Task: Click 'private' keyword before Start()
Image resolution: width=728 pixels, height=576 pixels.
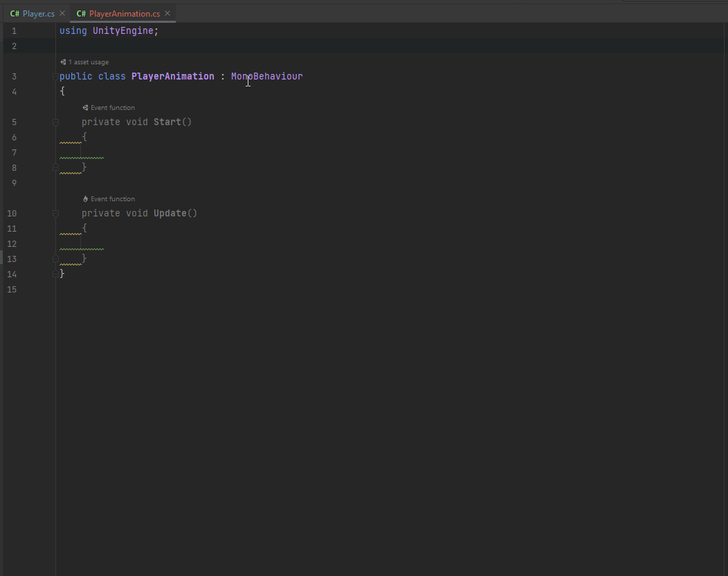Action: 101,122
